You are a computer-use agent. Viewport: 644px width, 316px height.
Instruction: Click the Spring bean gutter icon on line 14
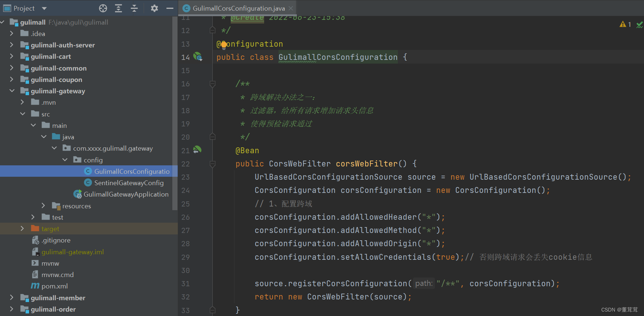point(198,57)
